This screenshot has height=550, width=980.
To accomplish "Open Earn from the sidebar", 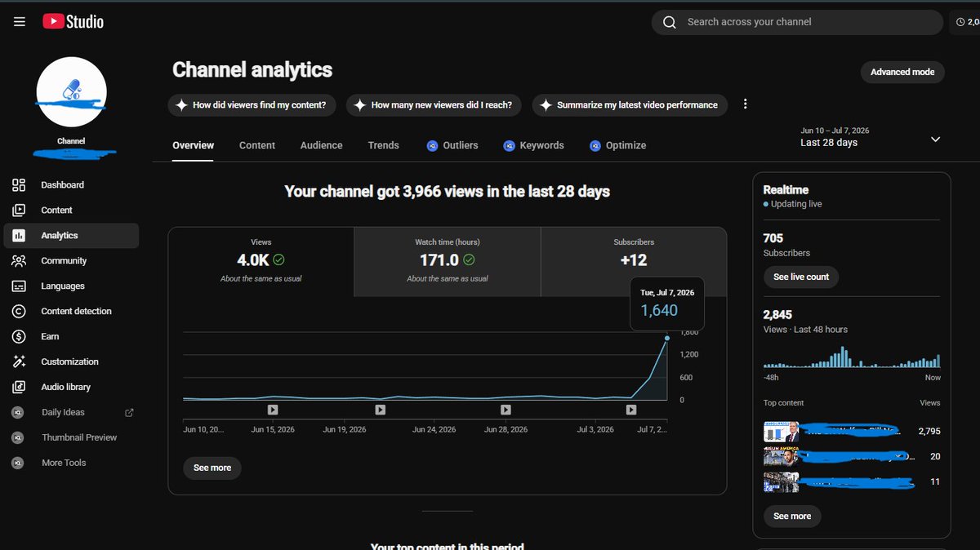I will (72, 337).
